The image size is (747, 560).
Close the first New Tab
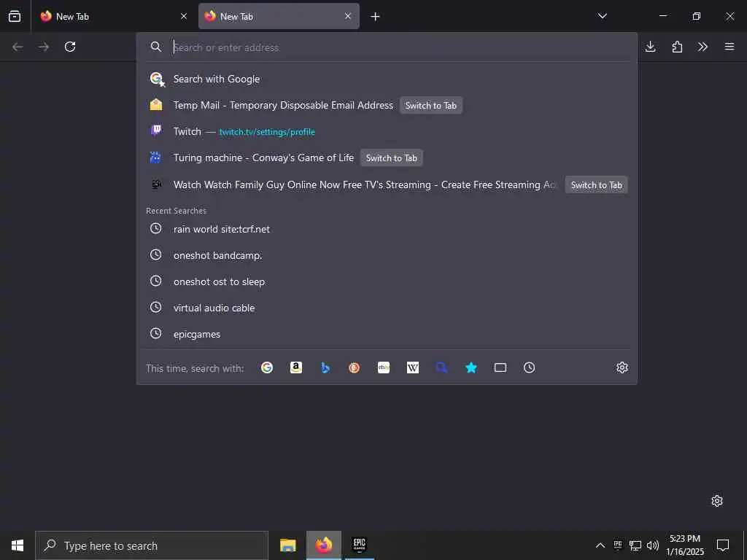(184, 16)
